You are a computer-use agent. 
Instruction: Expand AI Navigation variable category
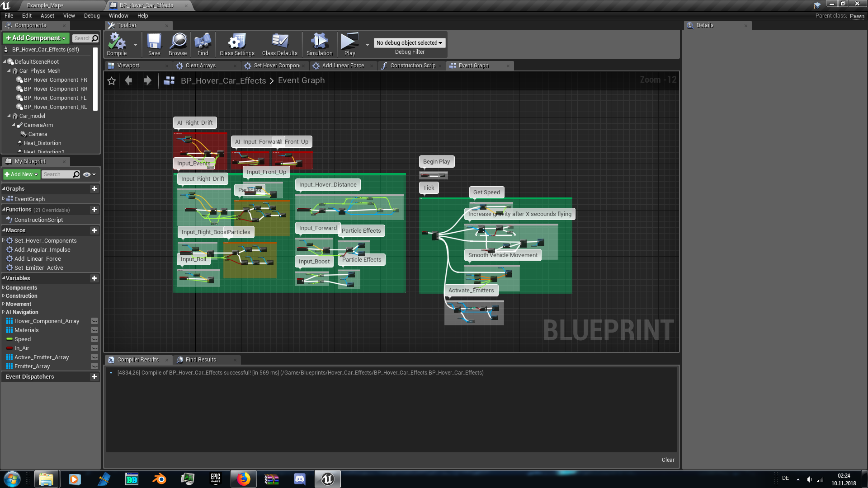coord(4,312)
